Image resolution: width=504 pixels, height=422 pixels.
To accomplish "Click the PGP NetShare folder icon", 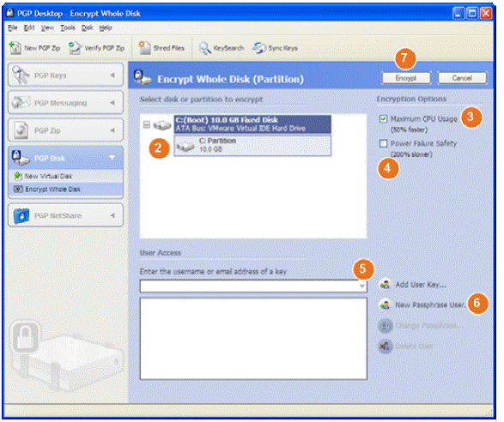I will pyautogui.click(x=21, y=215).
